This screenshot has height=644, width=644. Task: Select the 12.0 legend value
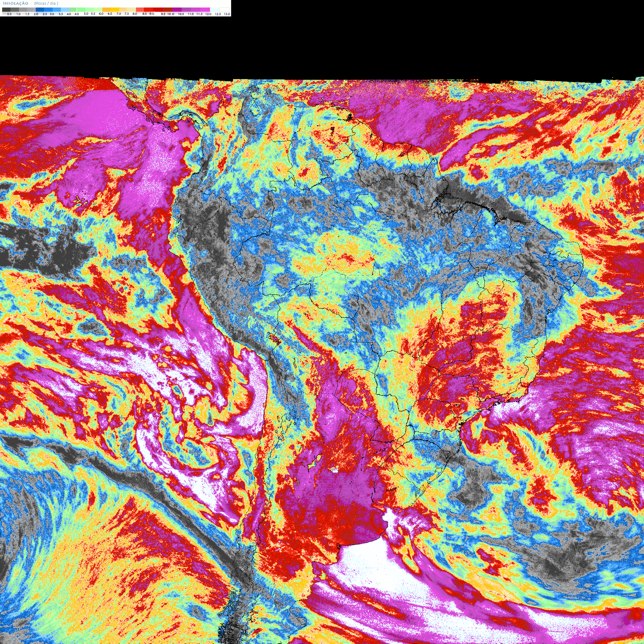(x=208, y=14)
